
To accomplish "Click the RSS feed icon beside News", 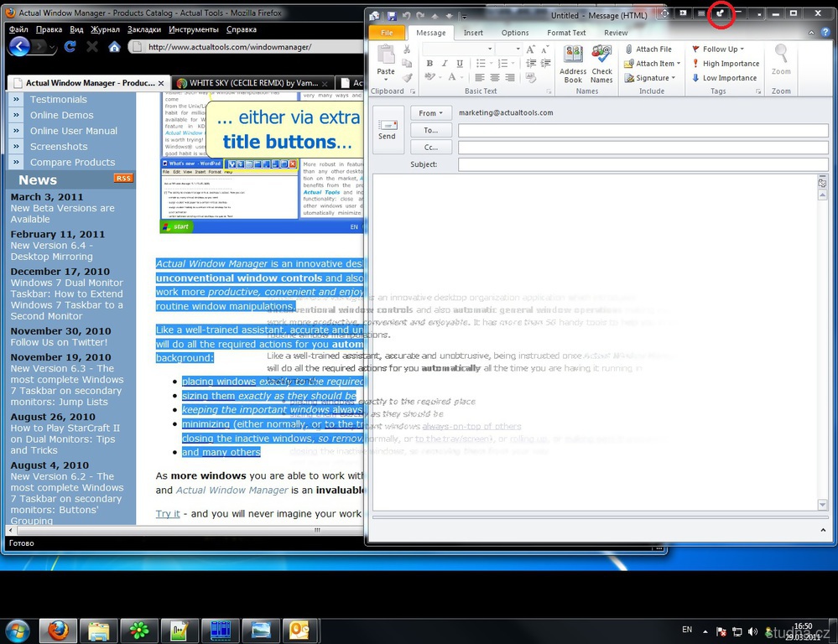I will pyautogui.click(x=123, y=179).
